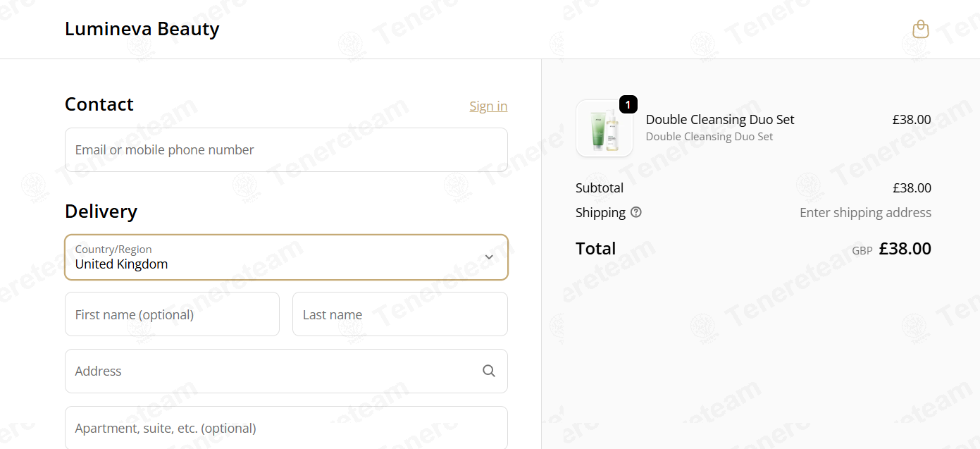Viewport: 980px width, 449px height.
Task: Expand the Country/Region dropdown chevron
Action: (x=489, y=257)
